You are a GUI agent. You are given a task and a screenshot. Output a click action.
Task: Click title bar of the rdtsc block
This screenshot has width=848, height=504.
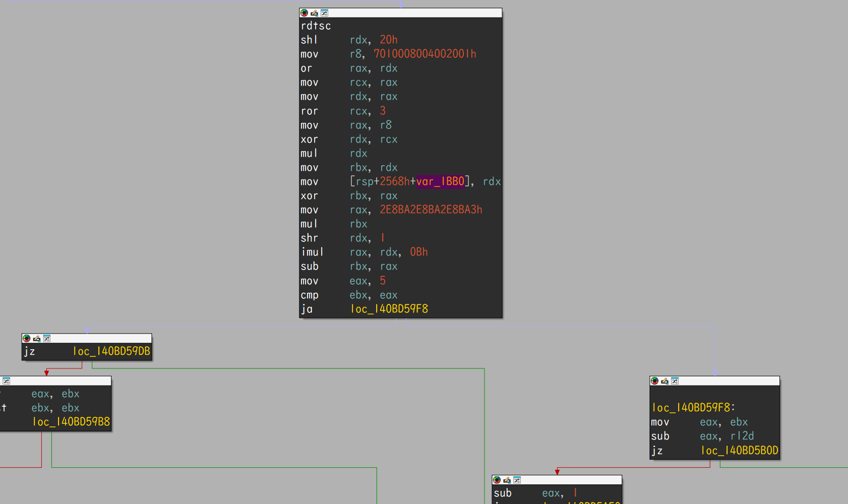coord(401,13)
